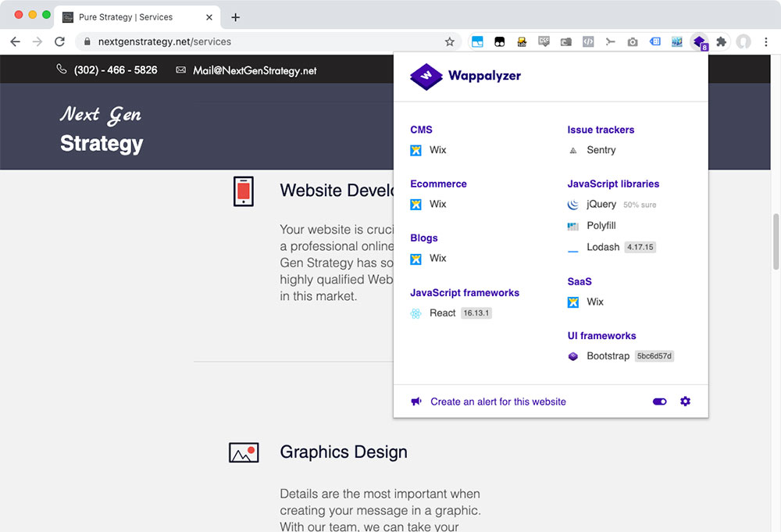The height and width of the screenshot is (532, 781).
Task: Toggle the Wappalyzer enable switch
Action: (659, 402)
